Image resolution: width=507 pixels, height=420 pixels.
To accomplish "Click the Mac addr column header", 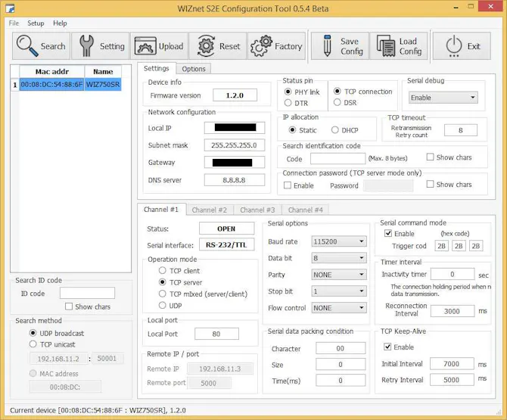I will coord(51,71).
